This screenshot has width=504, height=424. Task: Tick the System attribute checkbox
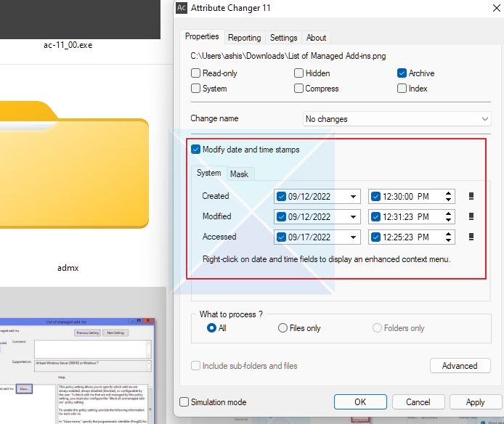click(x=195, y=88)
